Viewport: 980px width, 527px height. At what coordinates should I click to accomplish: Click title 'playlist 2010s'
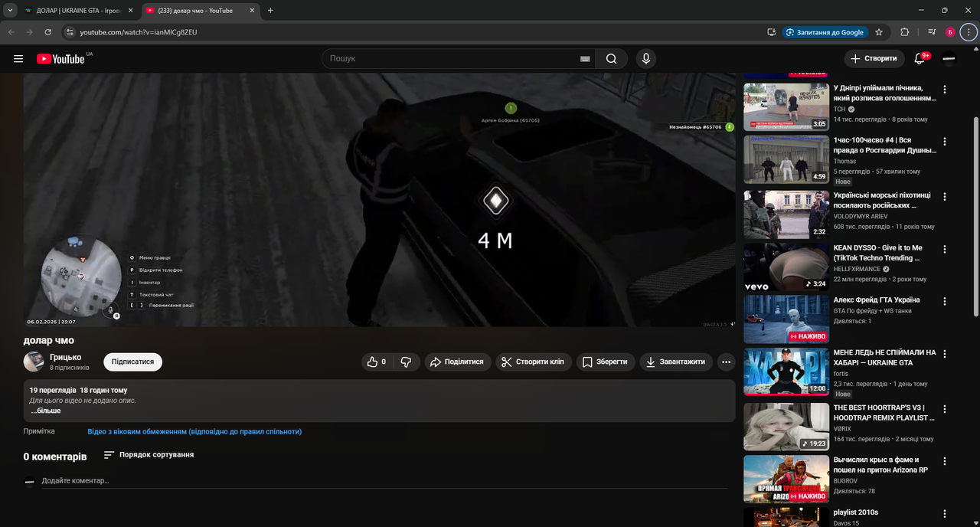[x=855, y=512]
